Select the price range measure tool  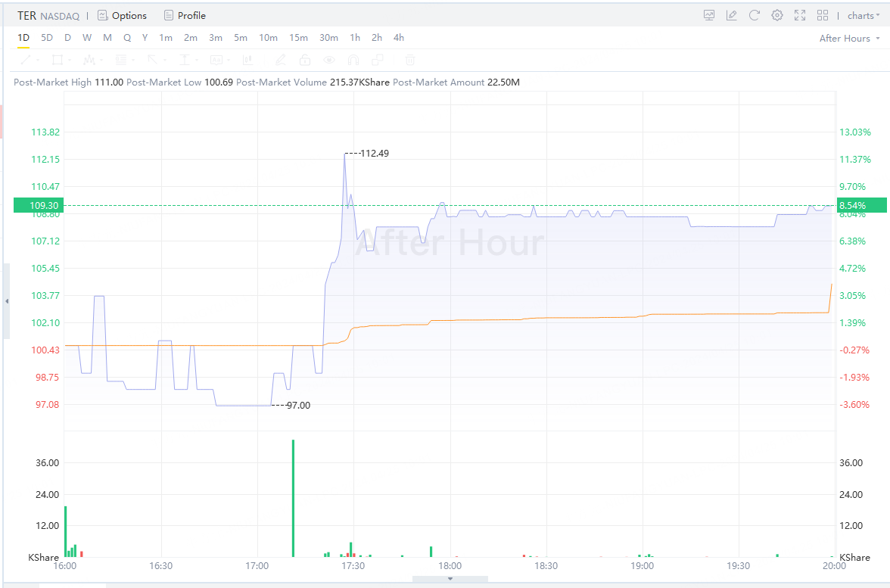185,60
